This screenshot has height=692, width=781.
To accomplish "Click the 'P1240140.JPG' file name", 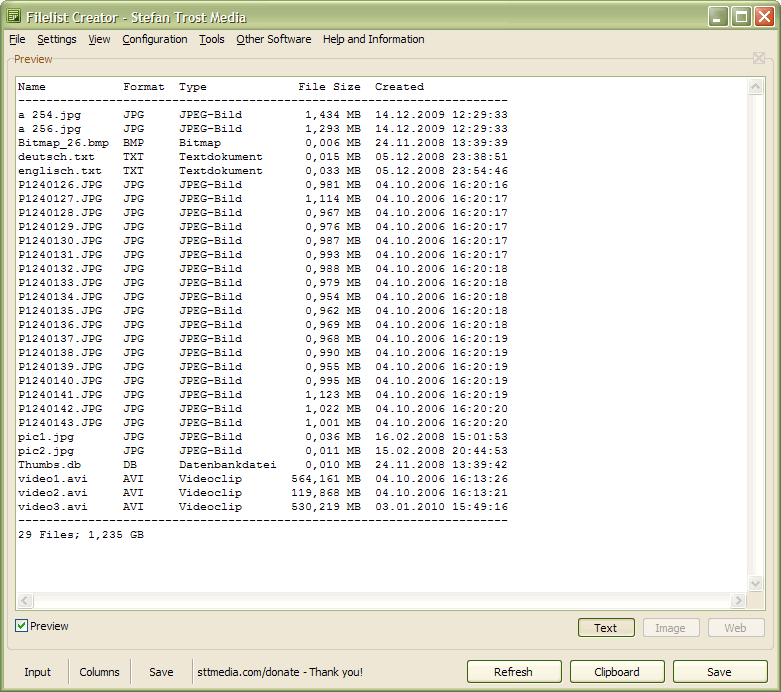I will (x=60, y=381).
